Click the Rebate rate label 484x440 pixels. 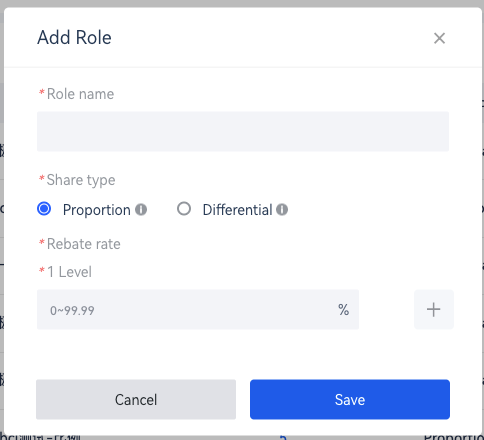pos(83,244)
